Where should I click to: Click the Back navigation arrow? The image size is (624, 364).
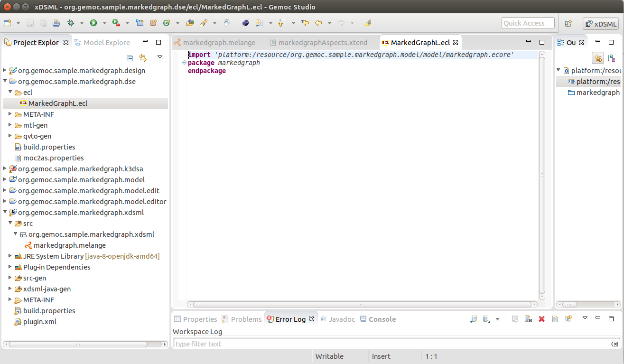[x=318, y=23]
